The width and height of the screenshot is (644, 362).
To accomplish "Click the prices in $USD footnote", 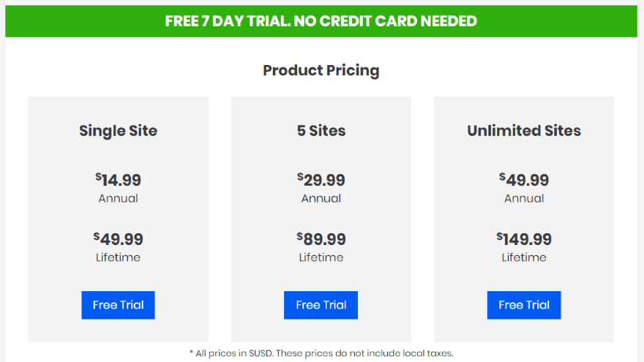I will tap(321, 353).
